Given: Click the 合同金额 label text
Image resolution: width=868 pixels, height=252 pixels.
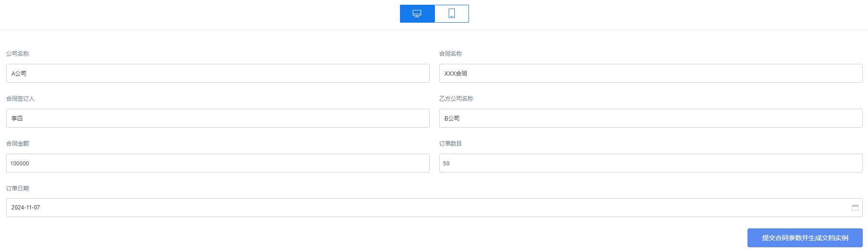Looking at the screenshot, I should click(17, 143).
